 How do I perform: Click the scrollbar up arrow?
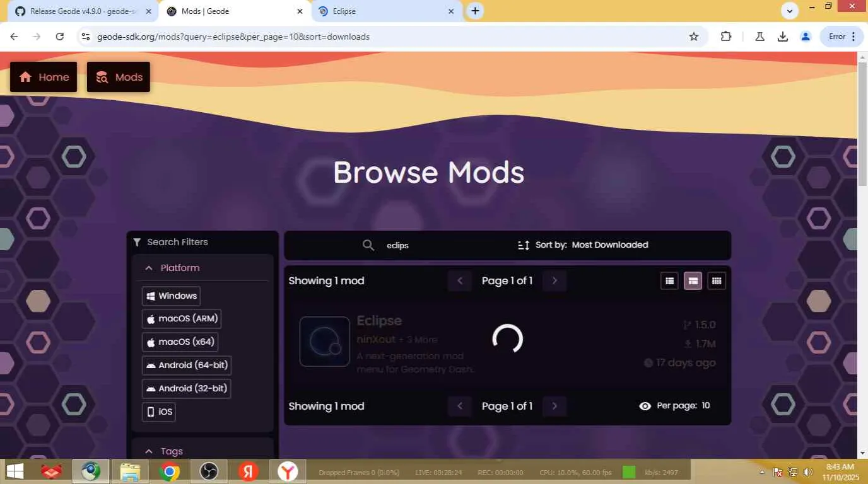tap(862, 57)
